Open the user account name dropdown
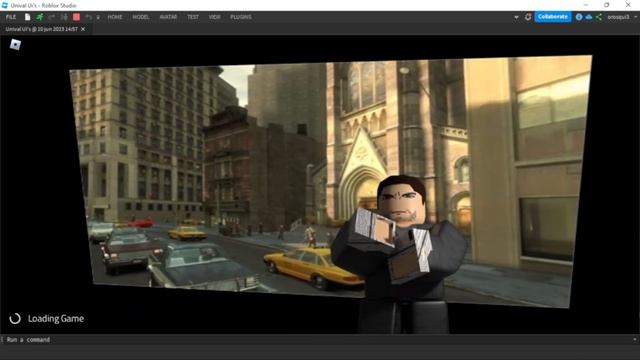The width and height of the screenshot is (640, 360). pyautogui.click(x=622, y=17)
